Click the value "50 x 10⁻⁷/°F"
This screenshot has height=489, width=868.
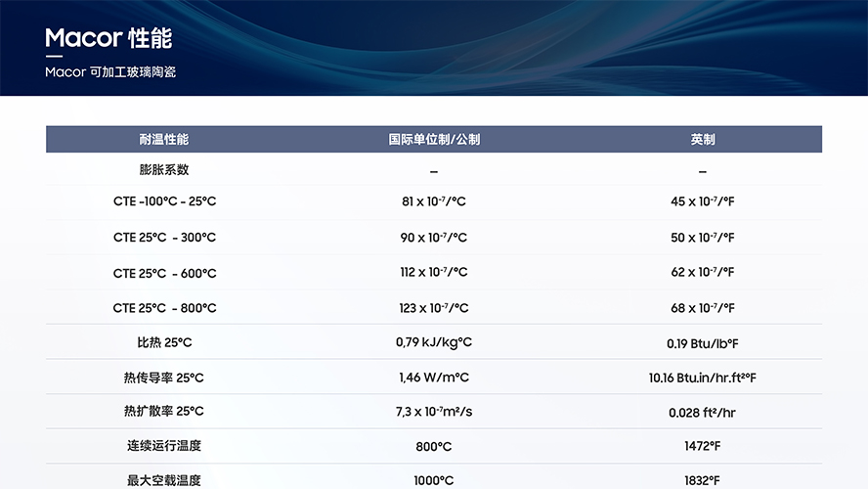click(x=702, y=238)
